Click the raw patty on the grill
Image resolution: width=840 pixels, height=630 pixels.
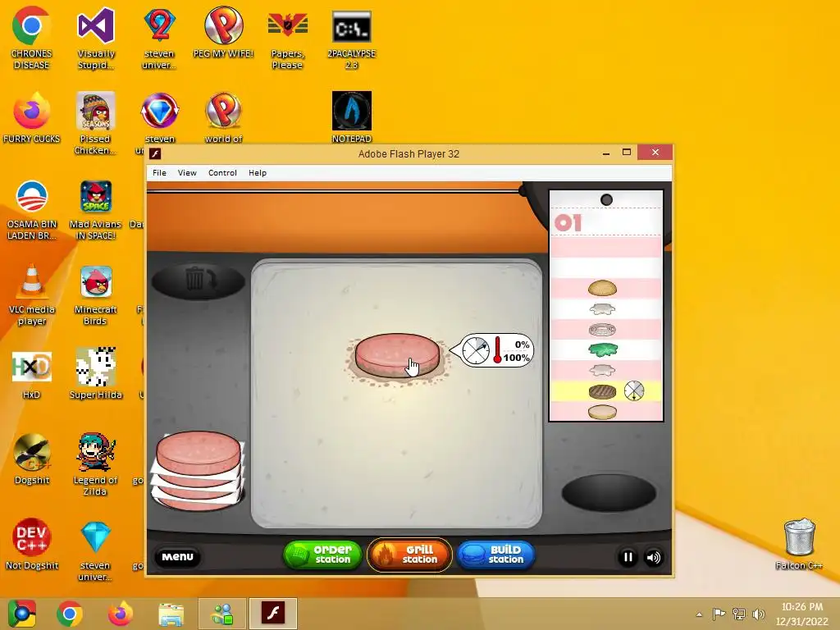(397, 356)
